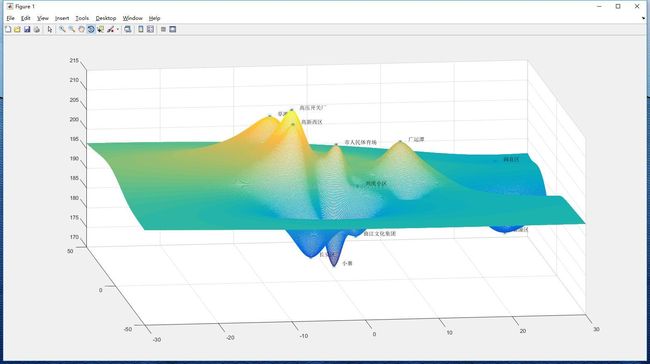Click the yellow peak of the surface plot
Screen dimensions: 650x364
pyautogui.click(x=291, y=112)
